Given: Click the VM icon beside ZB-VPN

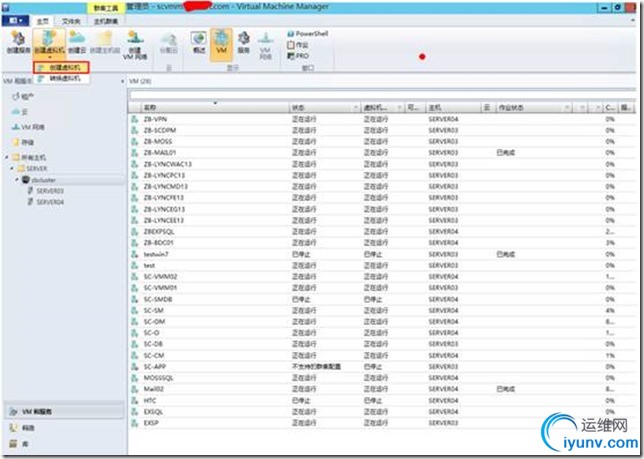Looking at the screenshot, I should [x=134, y=119].
